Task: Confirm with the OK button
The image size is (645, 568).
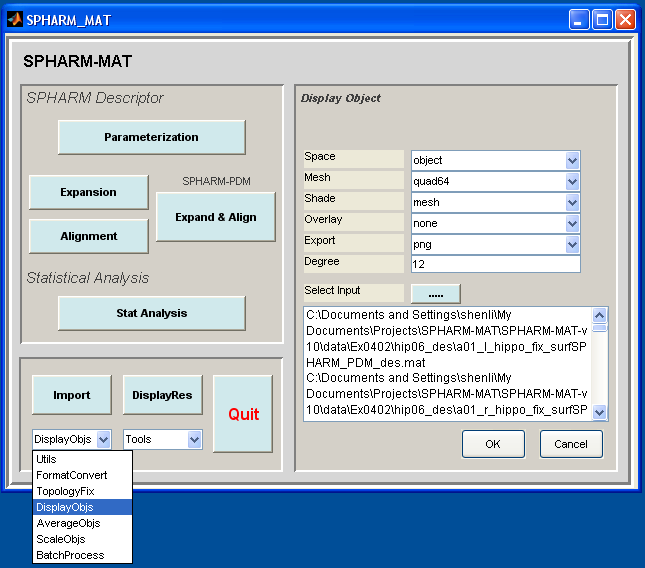Action: coord(493,444)
